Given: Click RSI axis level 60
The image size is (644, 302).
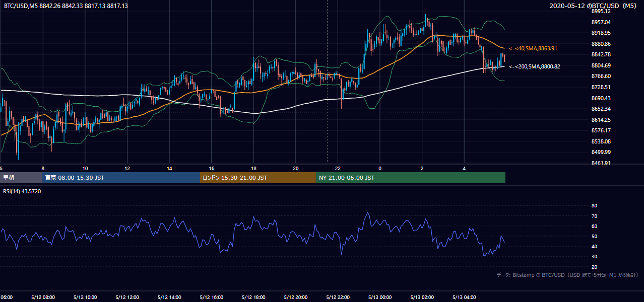Looking at the screenshot, I should click(x=594, y=226).
